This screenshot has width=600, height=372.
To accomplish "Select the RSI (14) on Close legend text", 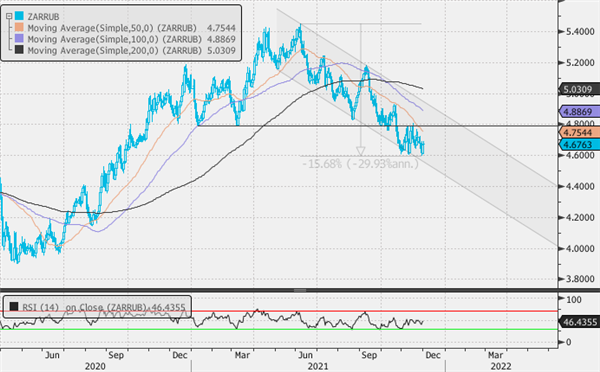I will tap(104, 307).
